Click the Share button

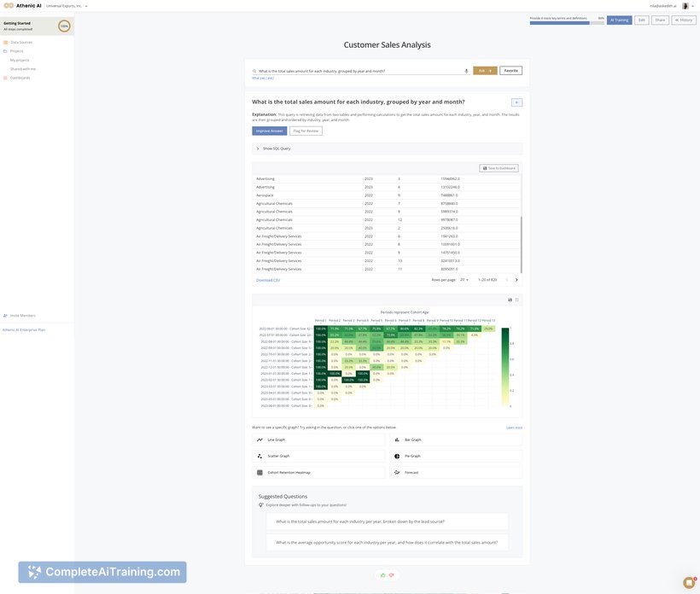(660, 20)
